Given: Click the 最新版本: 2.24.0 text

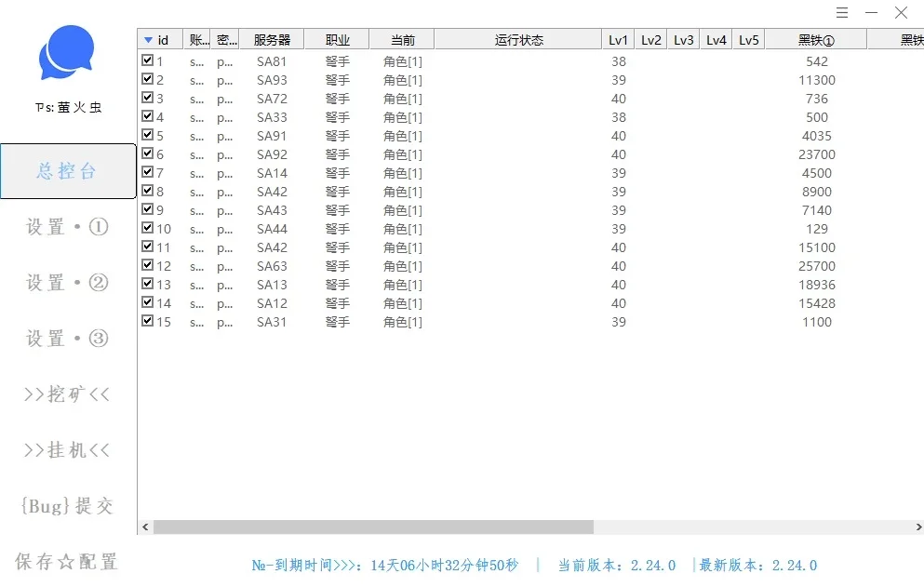Looking at the screenshot, I should point(757,566).
